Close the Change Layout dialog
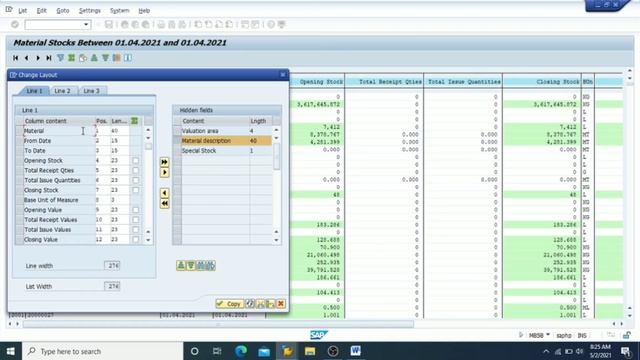The height and width of the screenshot is (360, 640). (283, 75)
